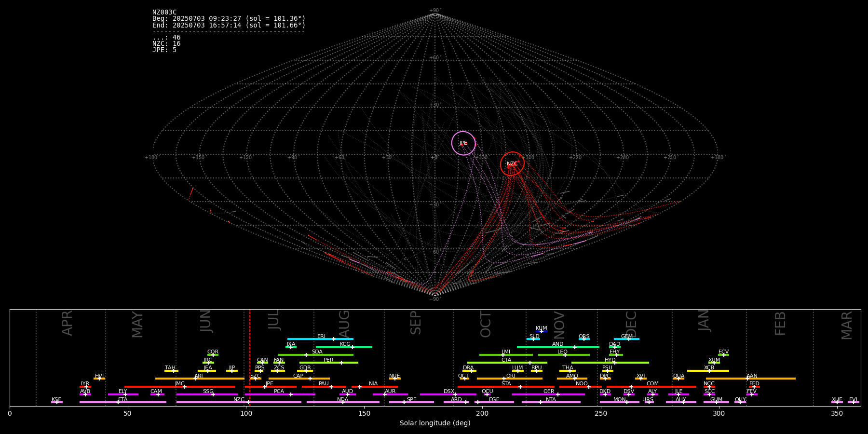Image resolution: width=868 pixels, height=434 pixels.
Task: Click the pink JPE radiant circle on sky map
Action: pos(463,143)
